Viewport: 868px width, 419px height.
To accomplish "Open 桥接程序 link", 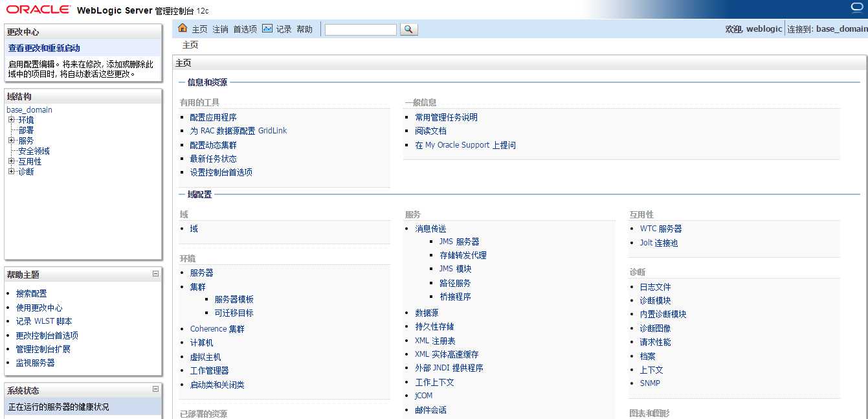I will pos(455,297).
